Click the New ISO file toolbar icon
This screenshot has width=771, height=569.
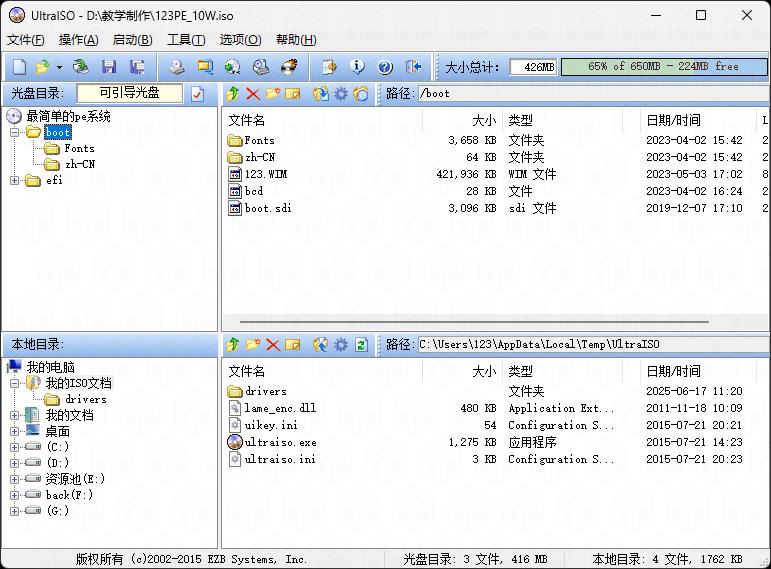click(18, 67)
